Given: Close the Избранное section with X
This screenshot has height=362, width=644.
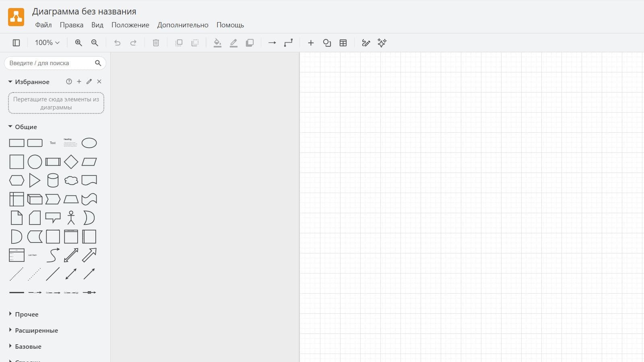Looking at the screenshot, I should click(99, 82).
